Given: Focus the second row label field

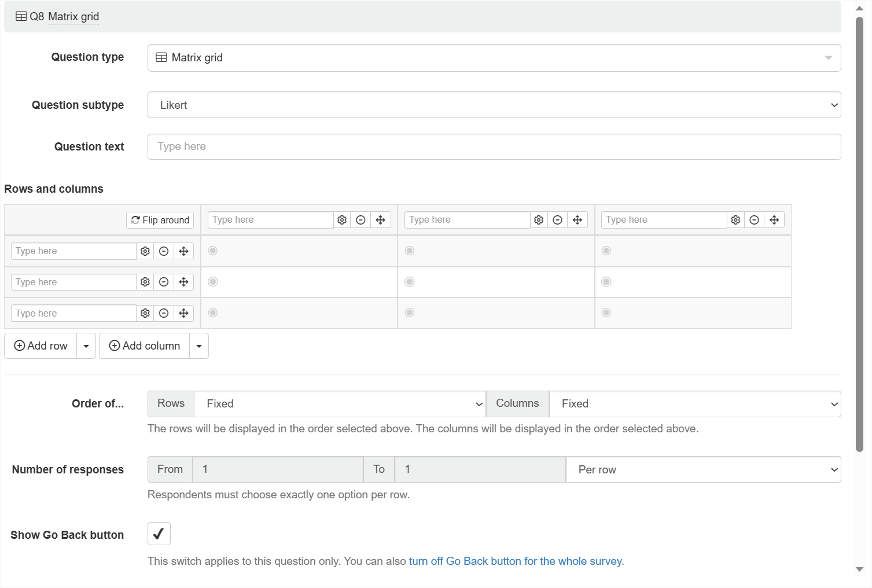Looking at the screenshot, I should point(74,282).
